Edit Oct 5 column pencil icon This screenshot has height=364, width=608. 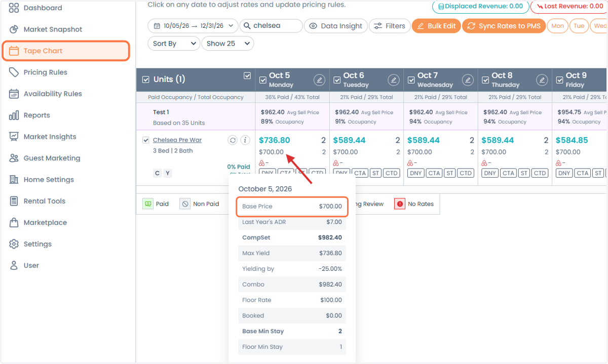click(319, 80)
